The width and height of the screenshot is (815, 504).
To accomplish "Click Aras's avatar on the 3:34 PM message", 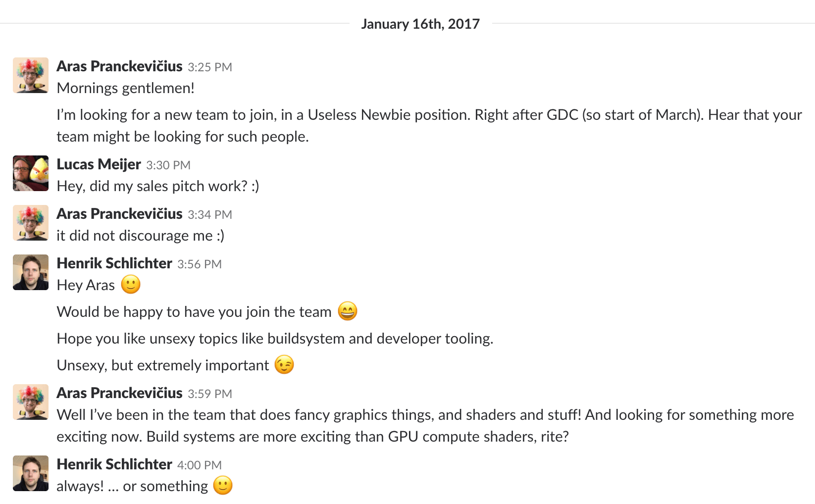I will coord(31,223).
